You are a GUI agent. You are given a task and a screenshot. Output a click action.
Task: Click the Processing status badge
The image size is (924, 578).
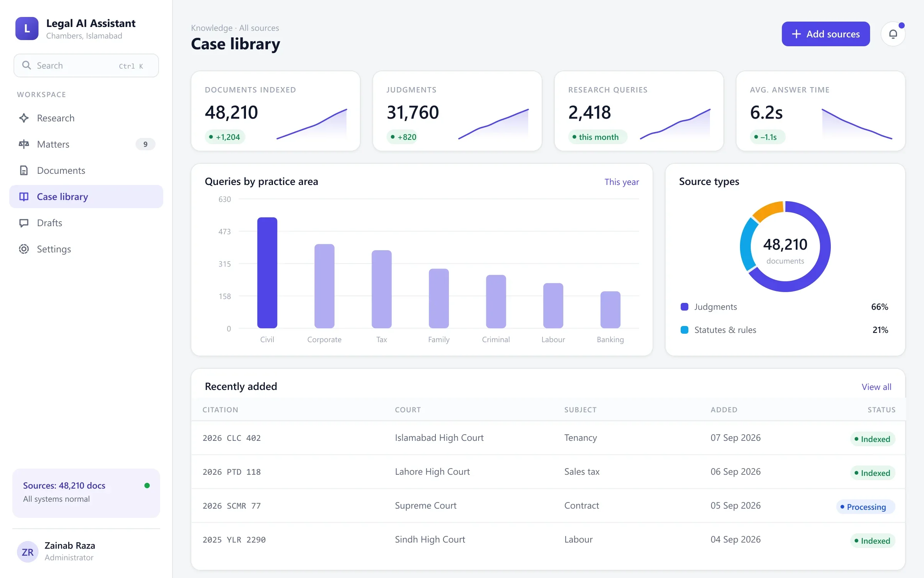[x=865, y=507]
